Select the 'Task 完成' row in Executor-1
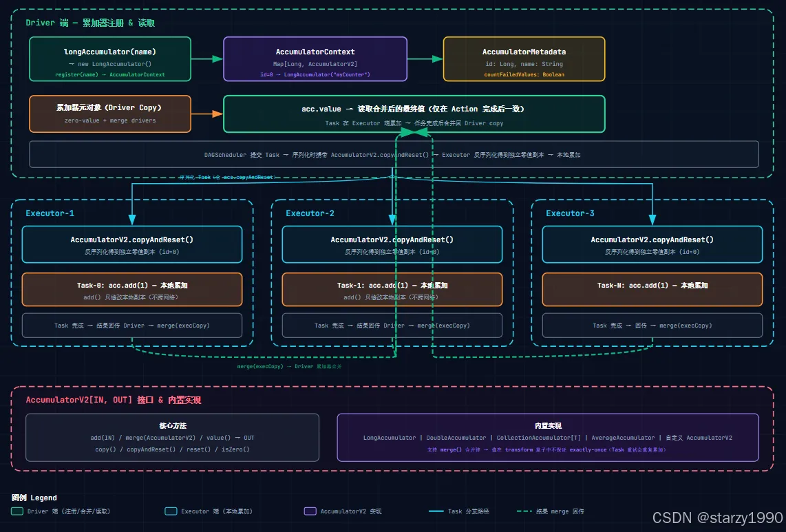Screen dimensions: 786x532 tap(132, 326)
